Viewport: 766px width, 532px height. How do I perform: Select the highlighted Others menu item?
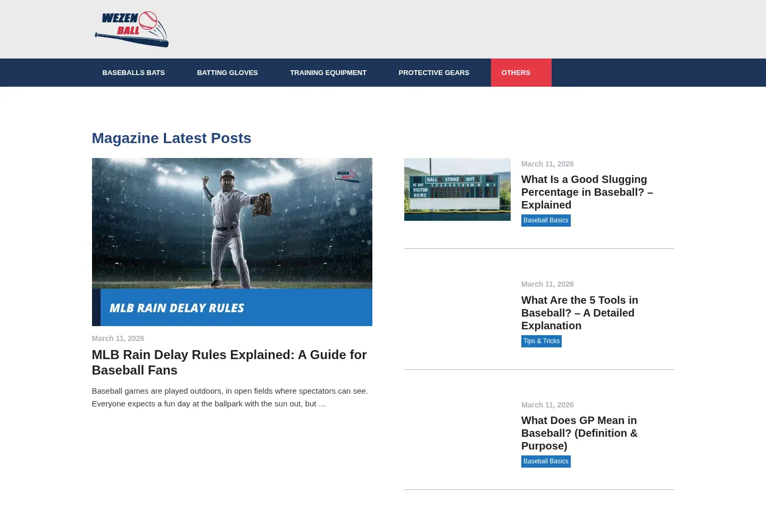pos(521,73)
